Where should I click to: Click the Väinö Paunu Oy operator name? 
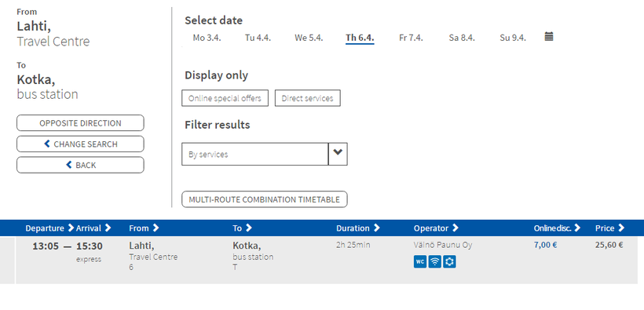[x=443, y=245]
